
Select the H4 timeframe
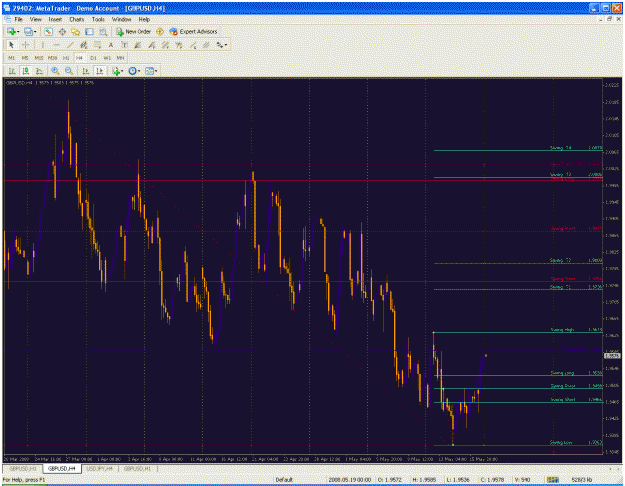click(79, 58)
